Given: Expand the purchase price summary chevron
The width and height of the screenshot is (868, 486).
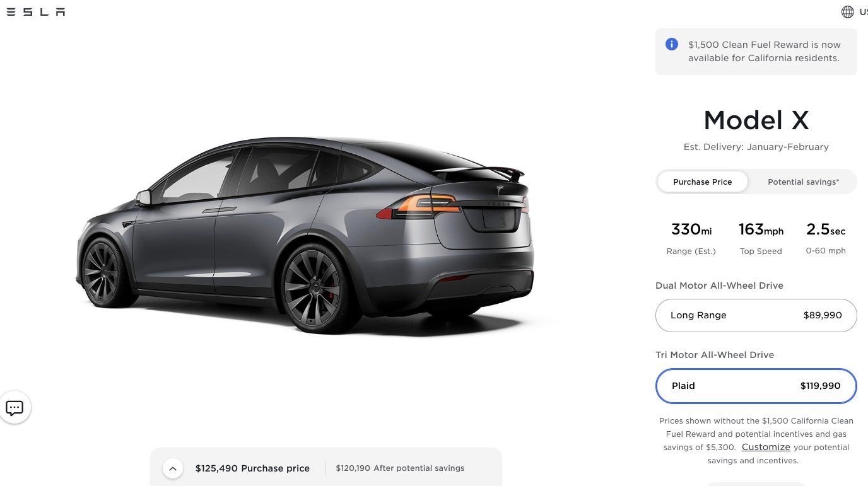Looking at the screenshot, I should [x=173, y=468].
